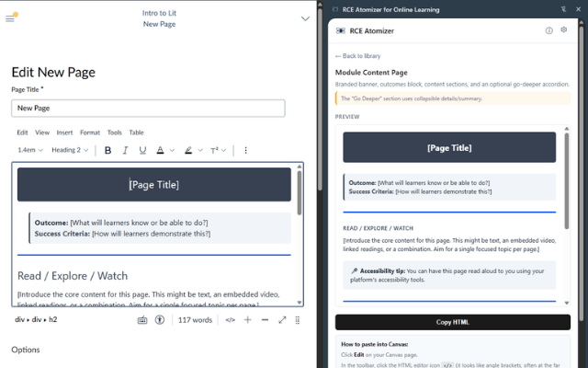Expand the course header chevron
This screenshot has height=368, width=588.
coord(306,18)
